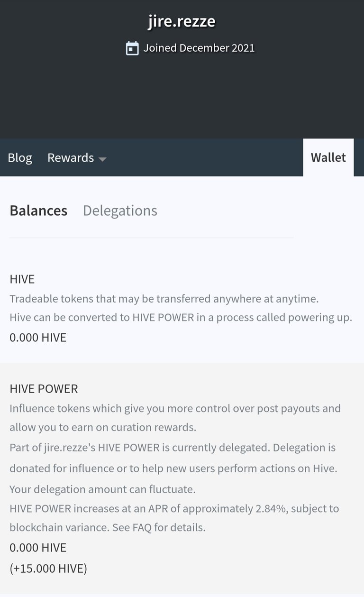Select the Wallet tab
This screenshot has height=597, width=364.
click(x=328, y=157)
